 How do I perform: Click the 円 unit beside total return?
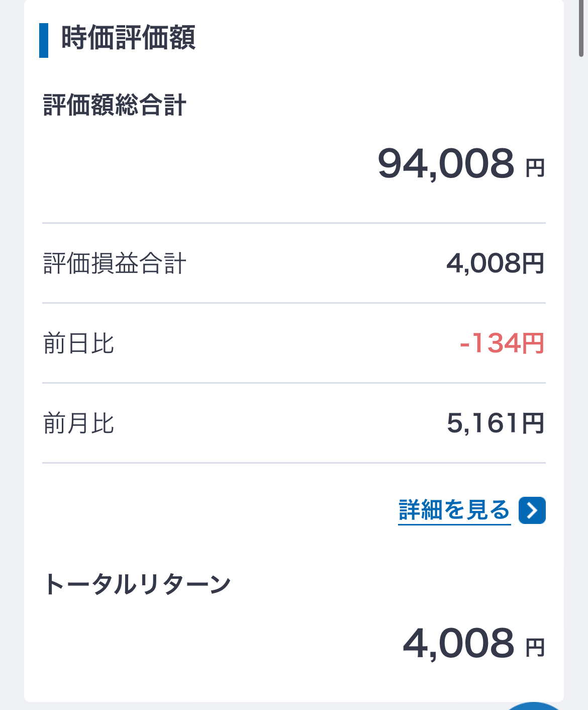pos(535,648)
